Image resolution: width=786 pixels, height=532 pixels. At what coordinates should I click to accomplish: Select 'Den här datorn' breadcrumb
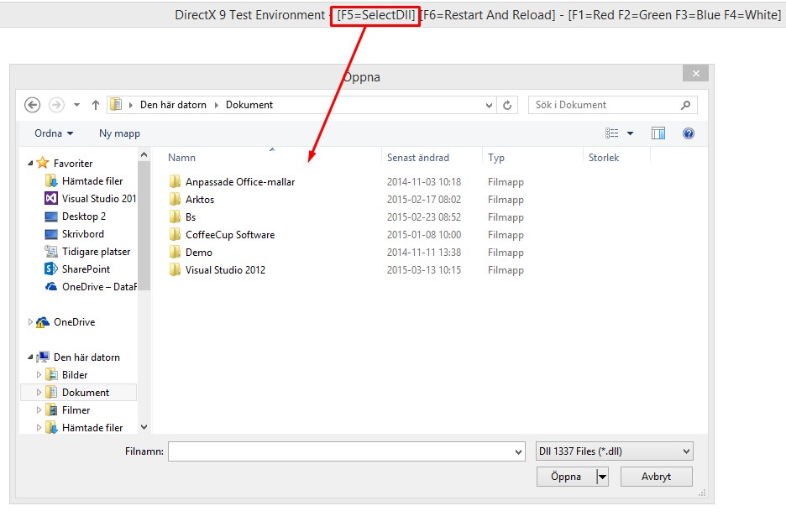(173, 105)
